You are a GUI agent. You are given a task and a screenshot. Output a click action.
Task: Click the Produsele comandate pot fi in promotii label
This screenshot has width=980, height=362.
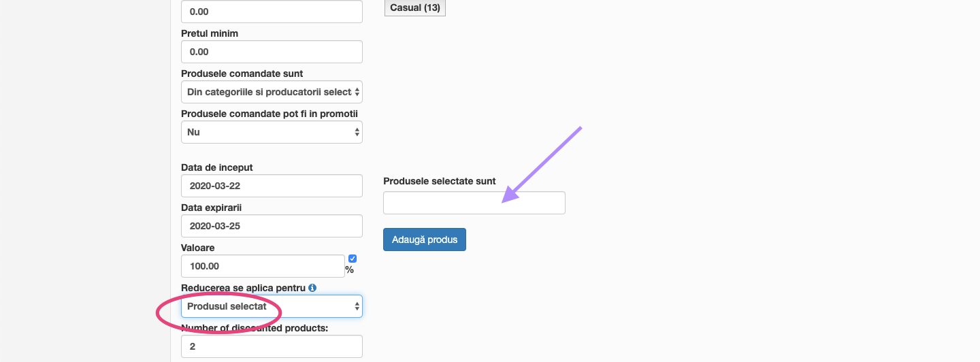pyautogui.click(x=269, y=114)
